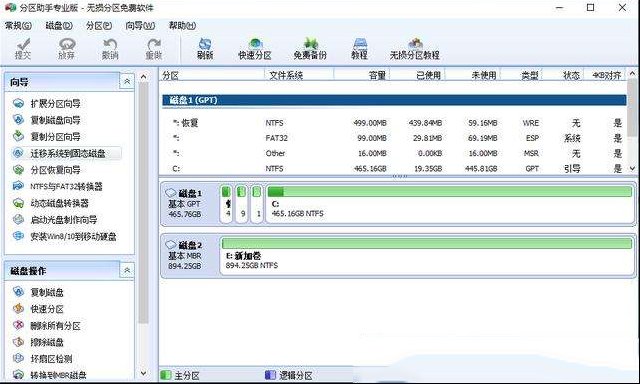This screenshot has width=640, height=384.
Task: Select the C: NTFS row in partition table
Action: tap(394, 169)
